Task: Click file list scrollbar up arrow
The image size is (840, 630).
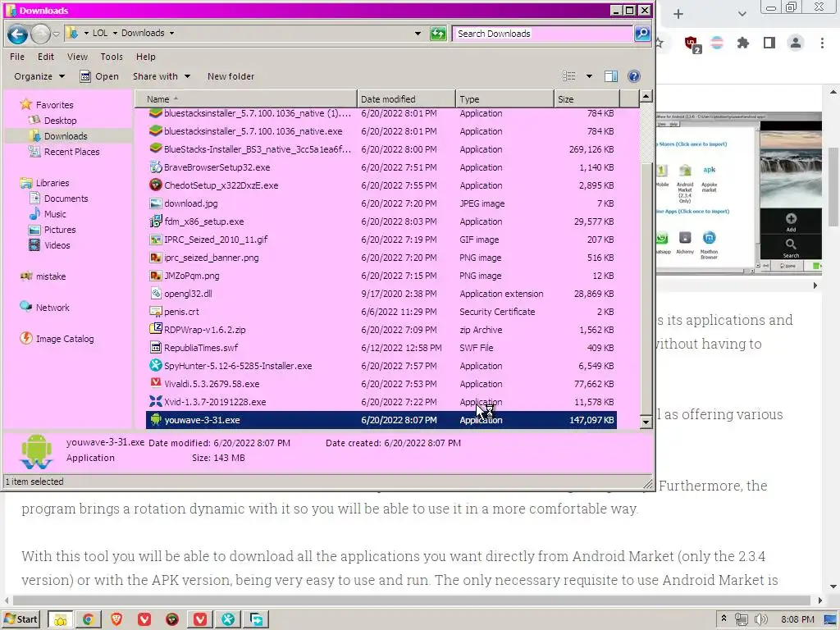Action: (646, 97)
